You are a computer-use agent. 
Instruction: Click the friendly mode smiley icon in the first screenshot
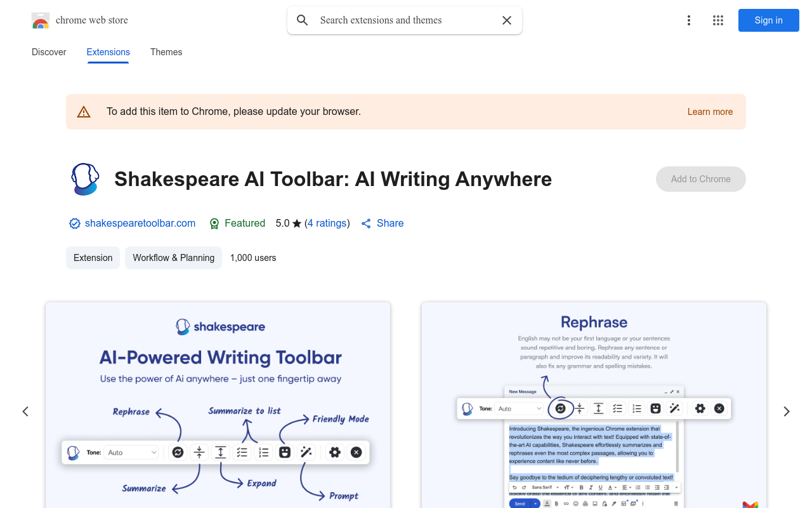coord(285,453)
